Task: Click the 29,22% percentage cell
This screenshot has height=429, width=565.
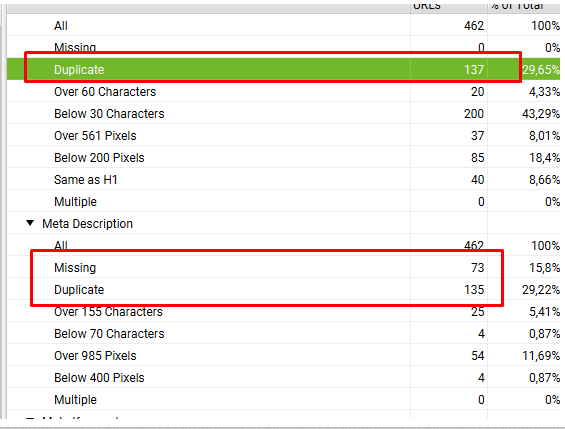Action: click(x=524, y=289)
